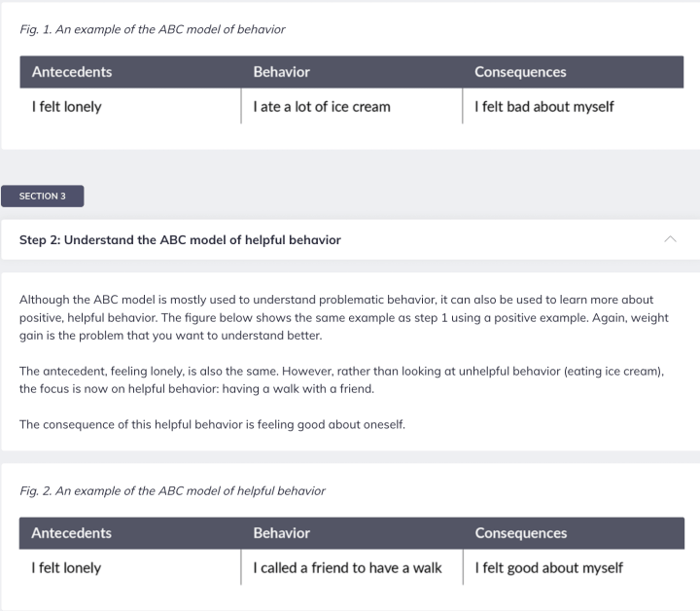This screenshot has height=611, width=700.
Task: Select the Fig. 2 caption text
Action: coord(172,490)
